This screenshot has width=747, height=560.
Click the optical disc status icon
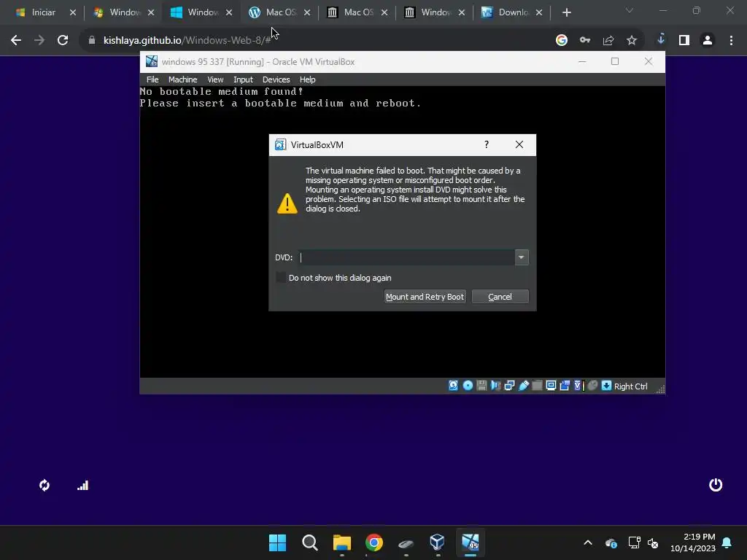point(468,386)
